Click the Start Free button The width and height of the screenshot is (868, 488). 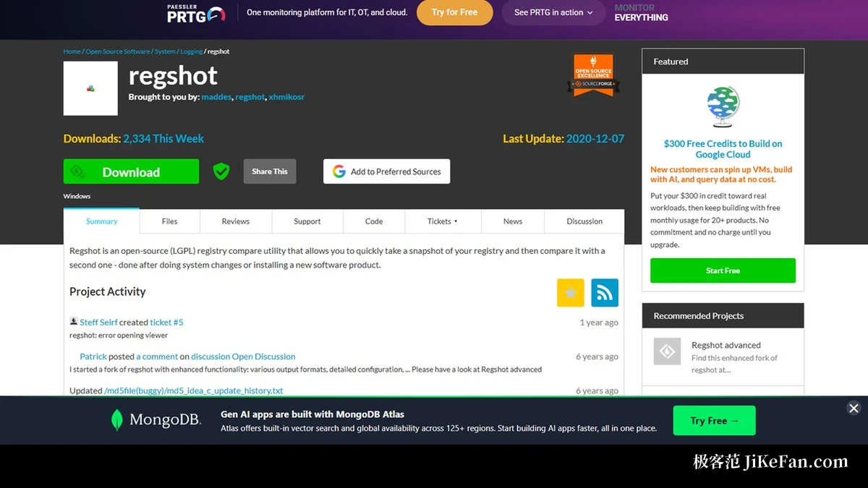point(723,270)
